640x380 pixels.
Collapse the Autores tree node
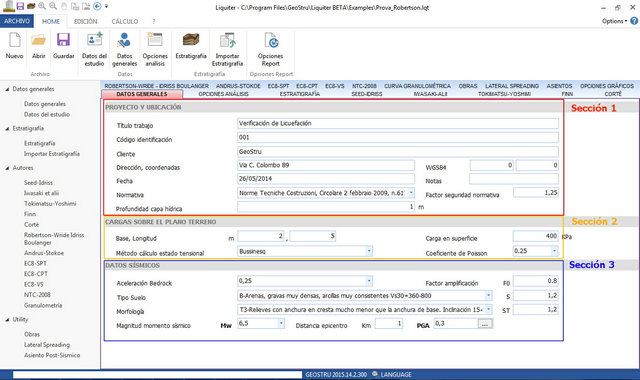(x=7, y=168)
